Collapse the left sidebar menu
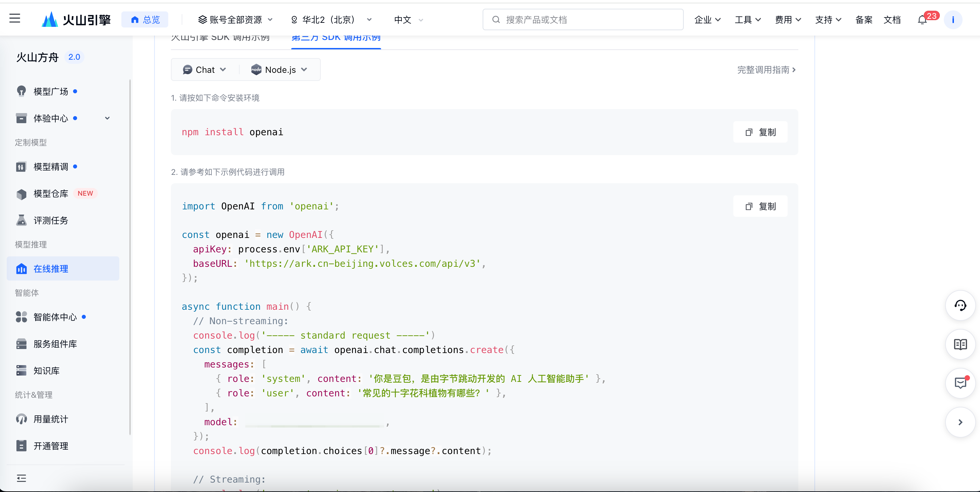Image resolution: width=980 pixels, height=492 pixels. [21, 478]
